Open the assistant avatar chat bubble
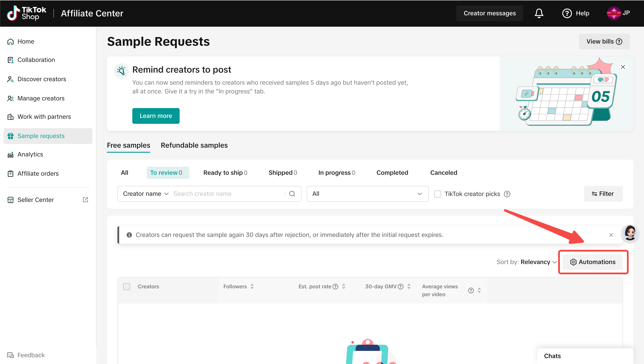644x364 pixels. pyautogui.click(x=630, y=233)
